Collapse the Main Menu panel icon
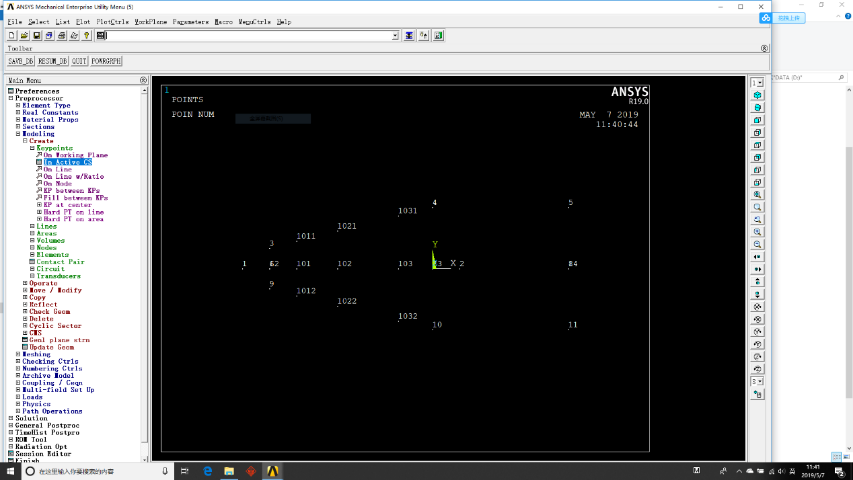 144,80
